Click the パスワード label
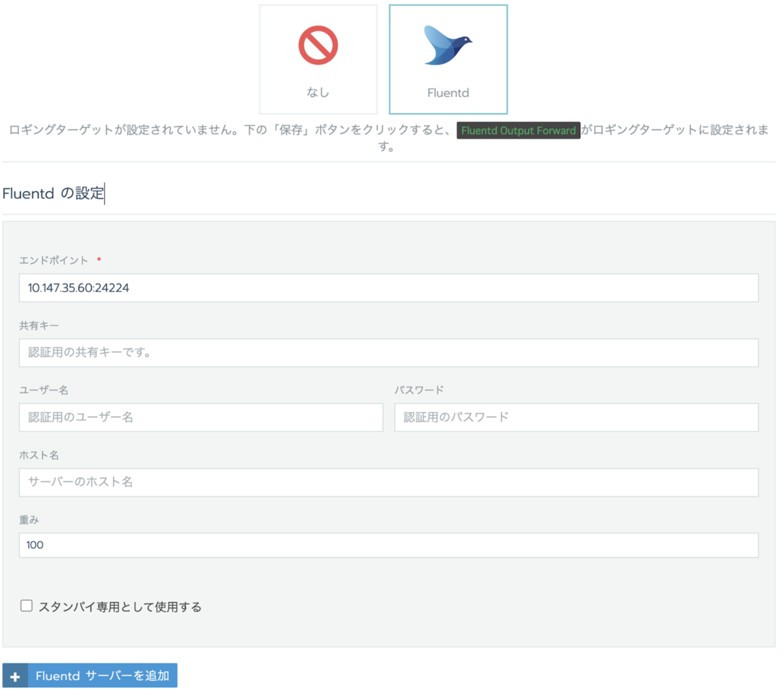This screenshot has width=784, height=690. click(x=419, y=389)
